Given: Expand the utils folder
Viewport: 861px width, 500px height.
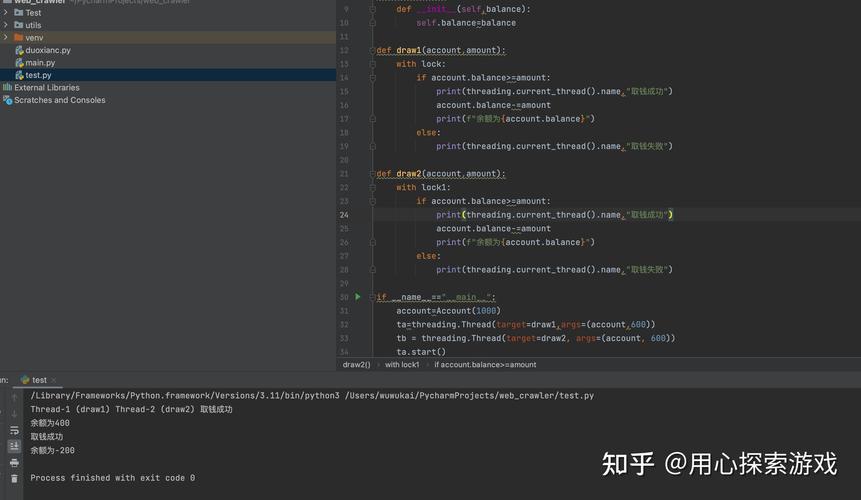Looking at the screenshot, I should point(5,25).
